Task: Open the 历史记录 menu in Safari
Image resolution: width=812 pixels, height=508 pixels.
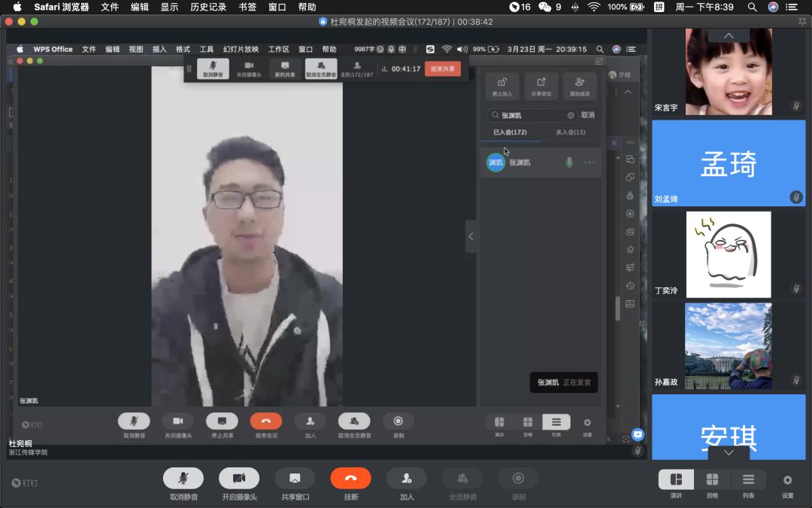Action: tap(208, 7)
